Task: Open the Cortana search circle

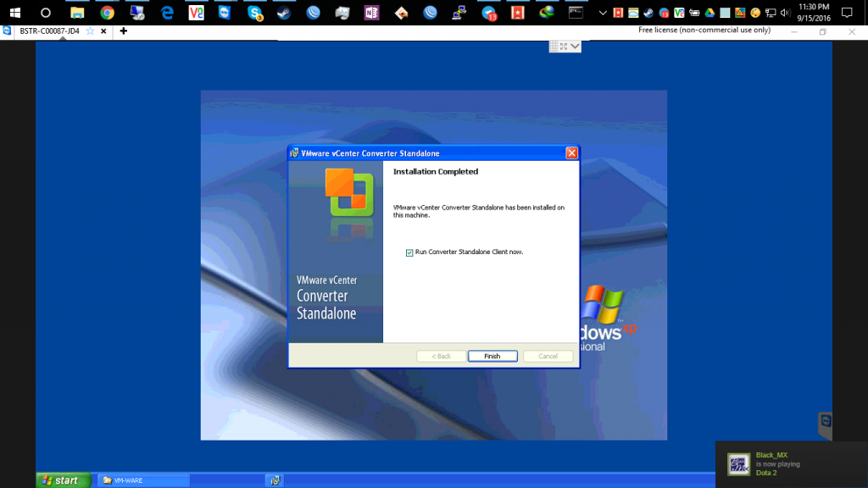Action: [x=46, y=12]
